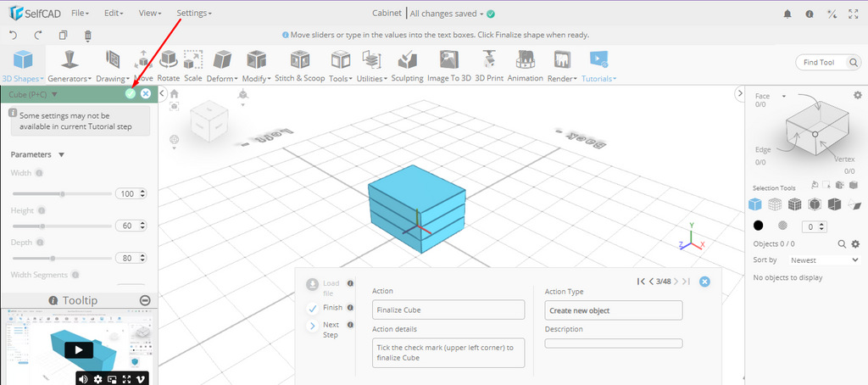Activate the Rotate tool
Screen dimensions: 868x385
pyautogui.click(x=169, y=64)
